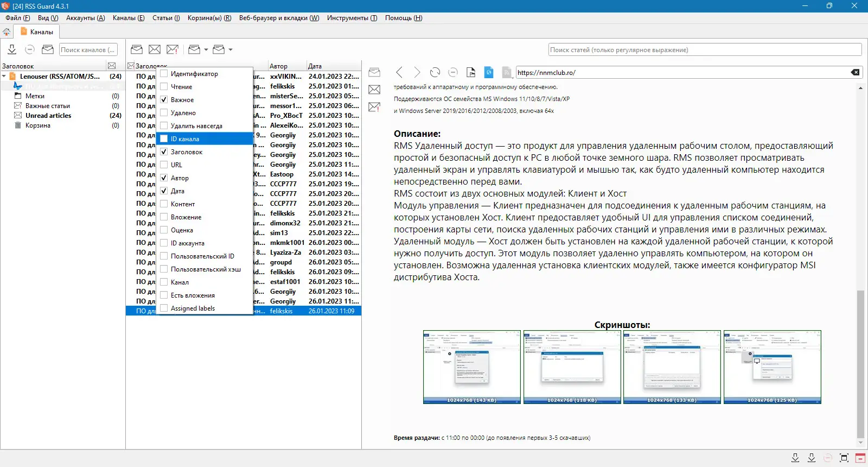Open the Аккаунты menu
This screenshot has width=868, height=467.
[x=86, y=18]
